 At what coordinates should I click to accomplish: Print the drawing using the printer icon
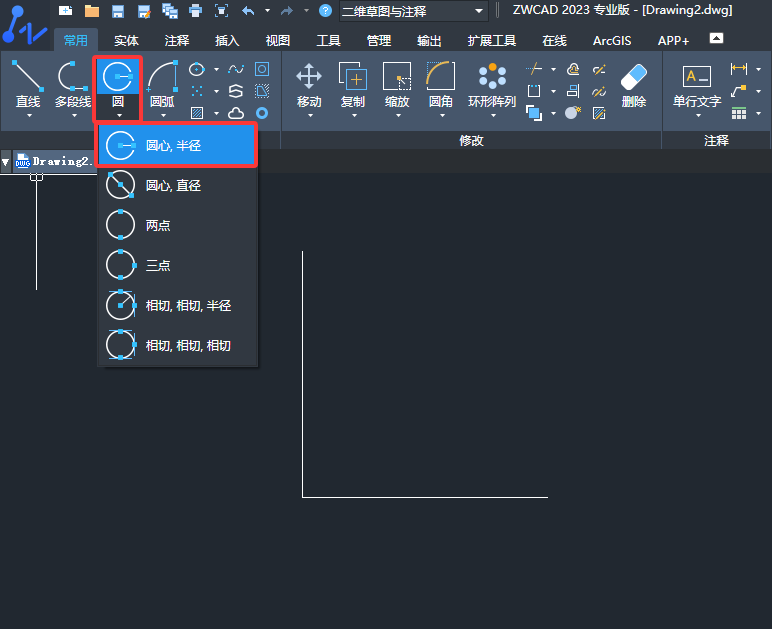pyautogui.click(x=195, y=11)
